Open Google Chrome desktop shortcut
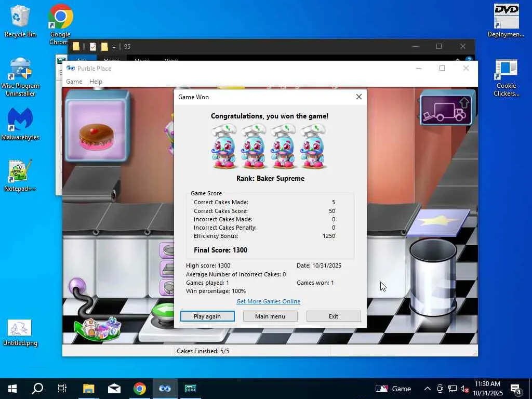Image resolution: width=532 pixels, height=399 pixels. tap(60, 24)
